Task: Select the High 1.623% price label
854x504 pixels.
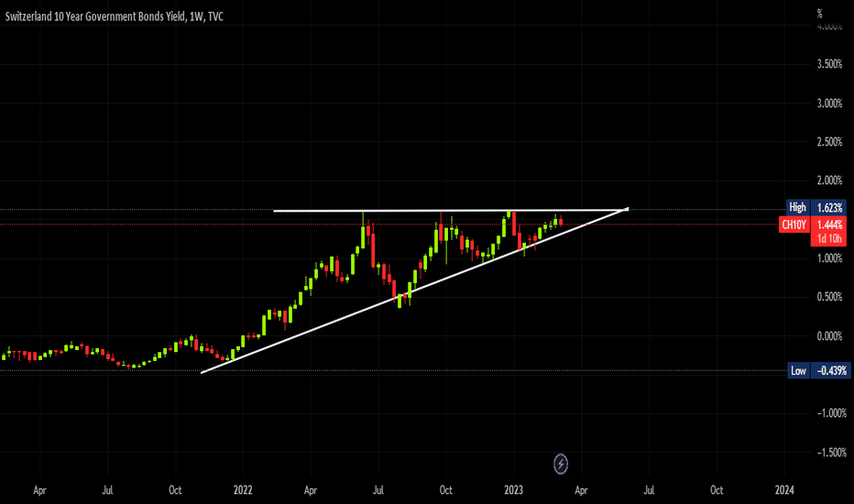Action: point(817,207)
